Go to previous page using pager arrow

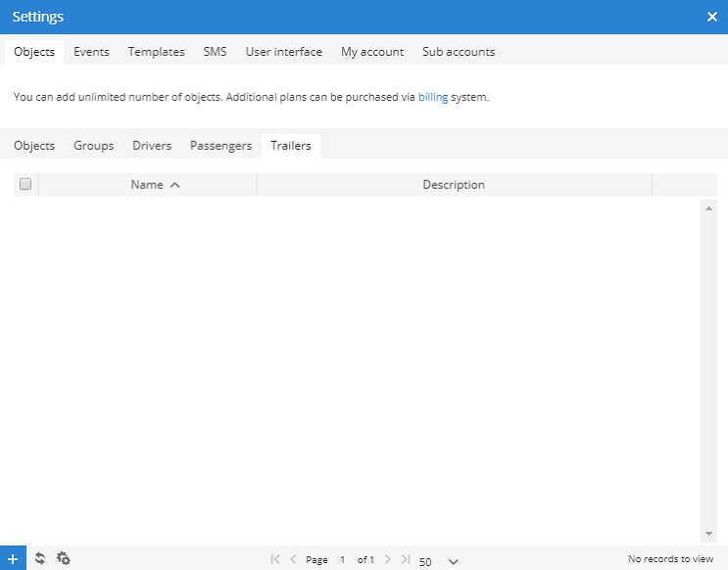coord(293,559)
